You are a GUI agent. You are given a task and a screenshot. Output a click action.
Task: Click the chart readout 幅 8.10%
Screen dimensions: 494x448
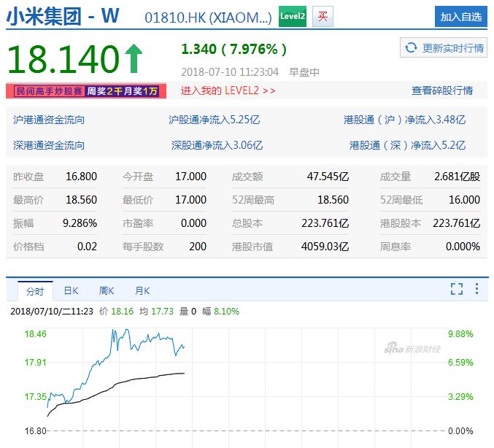[x=220, y=312]
